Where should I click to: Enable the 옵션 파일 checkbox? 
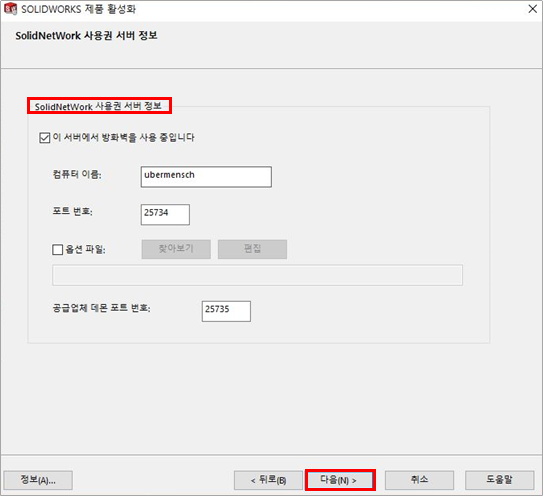click(x=57, y=249)
